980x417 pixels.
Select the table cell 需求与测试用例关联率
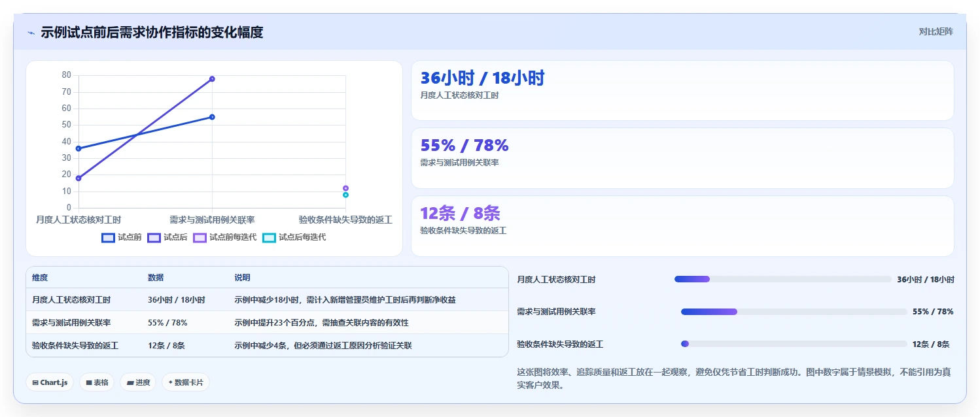click(x=71, y=323)
